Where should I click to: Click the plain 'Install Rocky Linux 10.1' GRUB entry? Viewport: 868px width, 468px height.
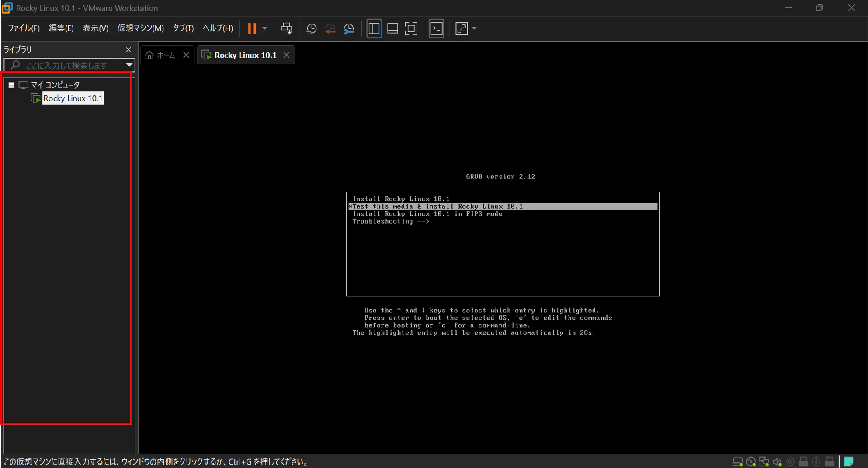pyautogui.click(x=401, y=199)
